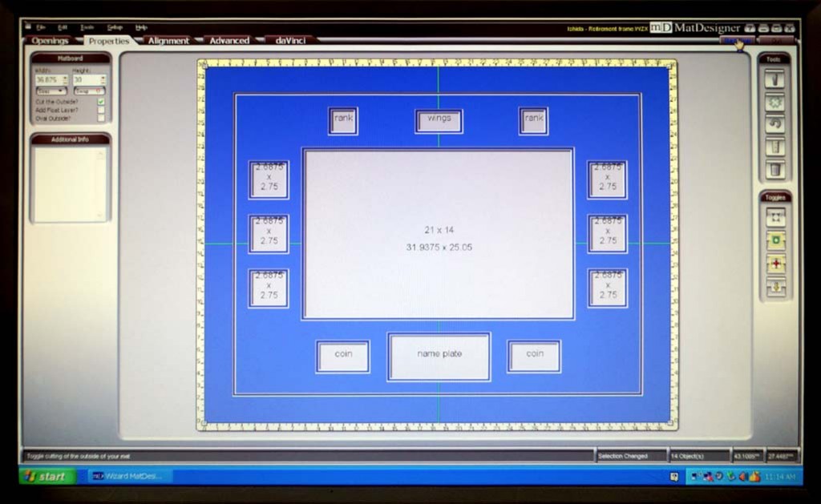Click the Windows Start button
Screen dimensions: 821x504
[x=47, y=476]
